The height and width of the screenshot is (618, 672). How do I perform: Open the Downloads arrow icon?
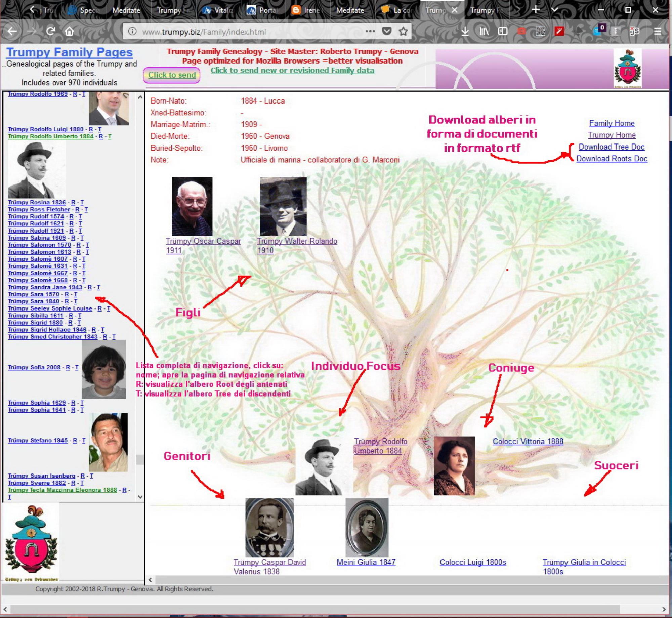point(465,31)
